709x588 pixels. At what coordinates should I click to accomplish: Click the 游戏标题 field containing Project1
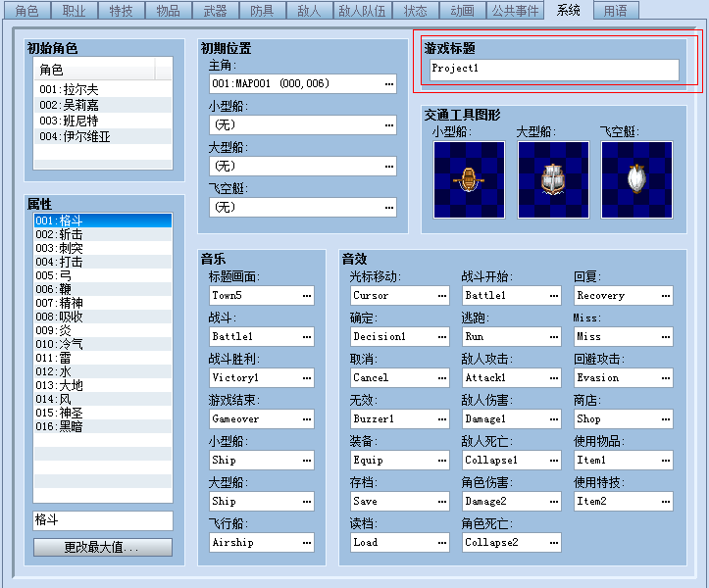click(x=554, y=70)
